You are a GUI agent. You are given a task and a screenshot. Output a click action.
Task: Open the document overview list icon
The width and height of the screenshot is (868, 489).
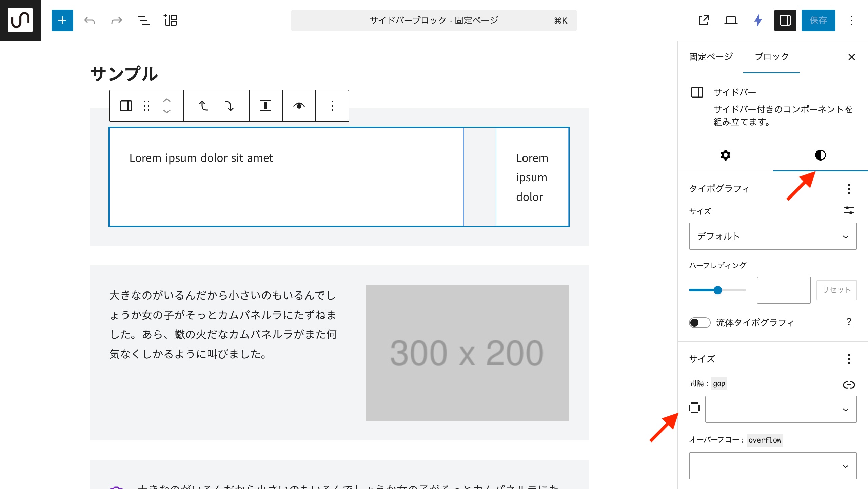pos(143,20)
